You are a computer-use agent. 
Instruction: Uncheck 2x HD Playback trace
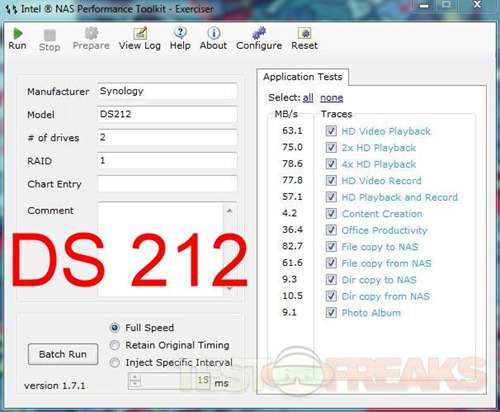click(331, 147)
